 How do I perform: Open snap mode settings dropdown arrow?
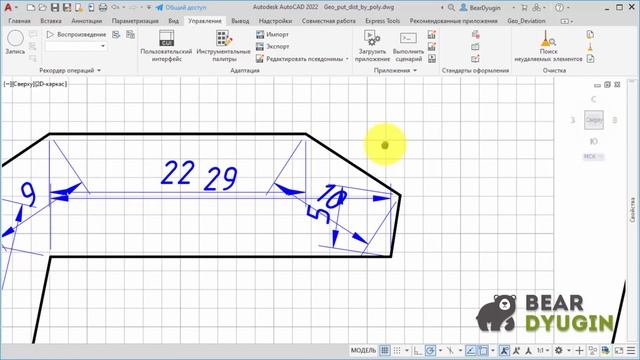pyautogui.click(x=407, y=351)
